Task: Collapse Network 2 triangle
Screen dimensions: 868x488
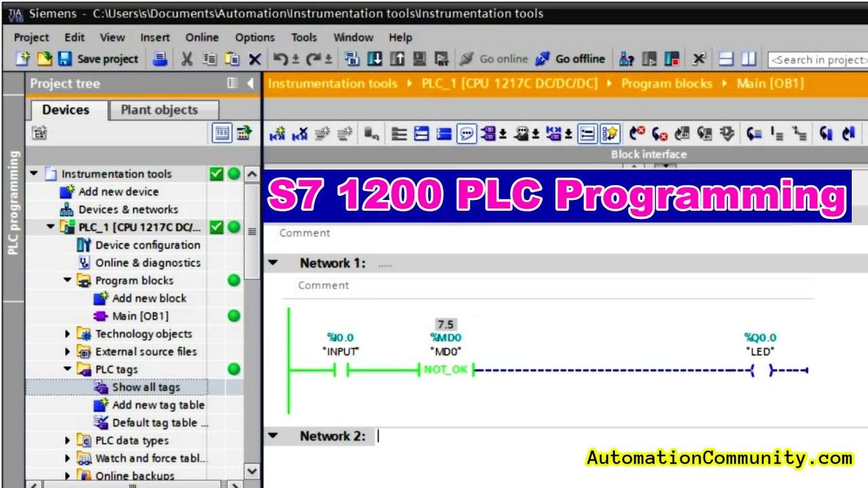Action: 273,435
